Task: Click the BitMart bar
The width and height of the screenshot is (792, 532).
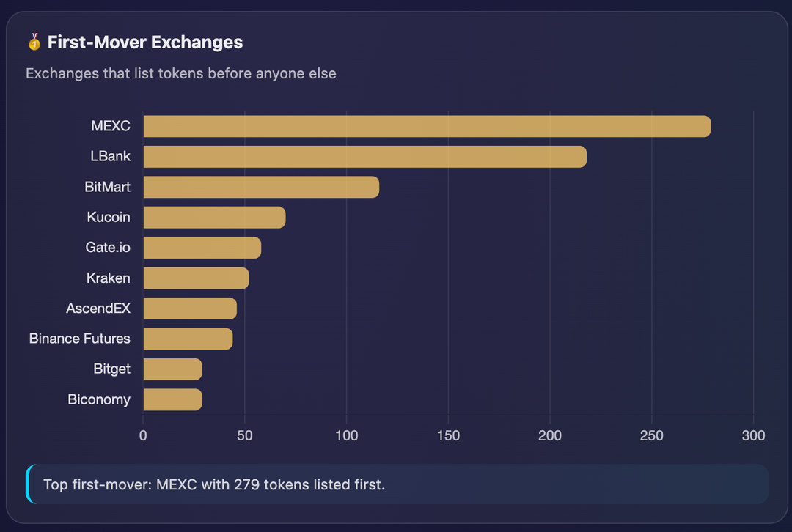Action: click(x=261, y=187)
